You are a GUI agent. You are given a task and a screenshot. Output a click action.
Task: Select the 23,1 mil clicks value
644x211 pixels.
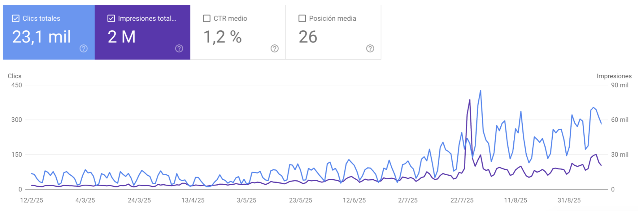point(41,37)
